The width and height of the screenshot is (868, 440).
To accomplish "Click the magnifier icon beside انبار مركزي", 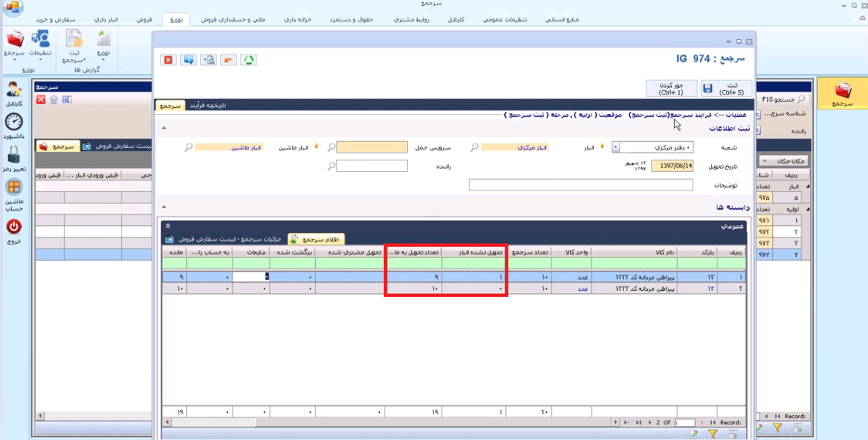I will click(x=474, y=147).
